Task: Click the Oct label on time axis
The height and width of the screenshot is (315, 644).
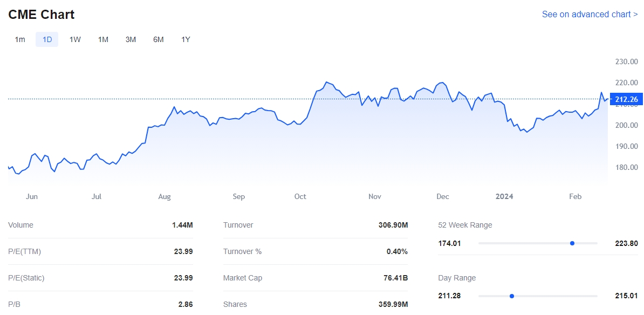Action: pos(300,196)
